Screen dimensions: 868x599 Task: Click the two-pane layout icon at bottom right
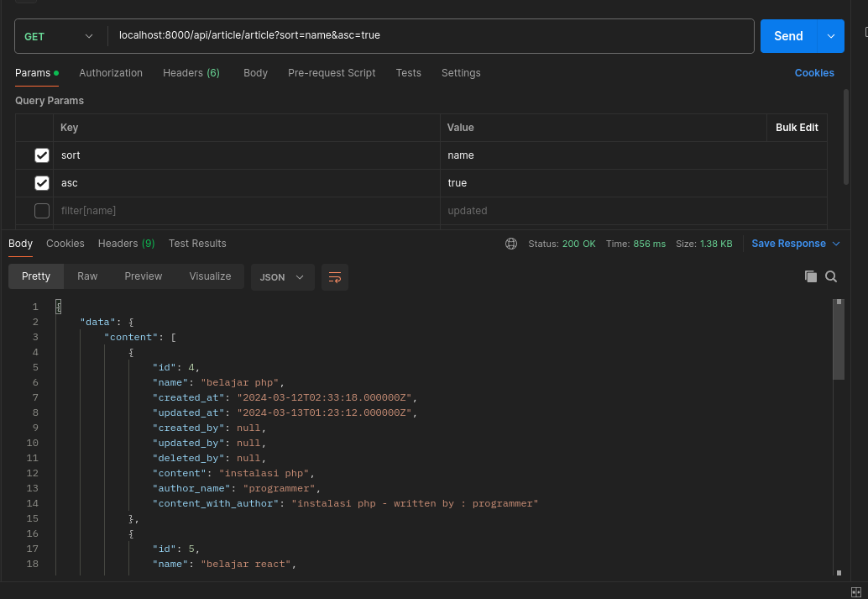856,591
